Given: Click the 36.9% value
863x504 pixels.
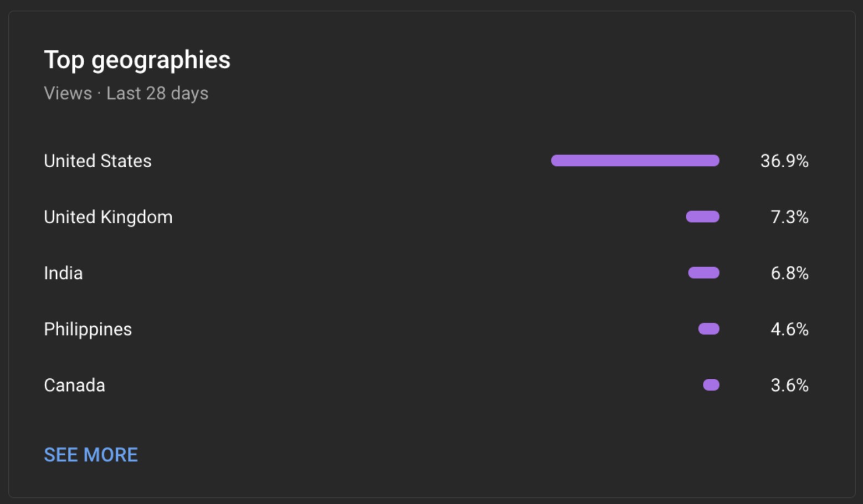Looking at the screenshot, I should click(x=784, y=161).
